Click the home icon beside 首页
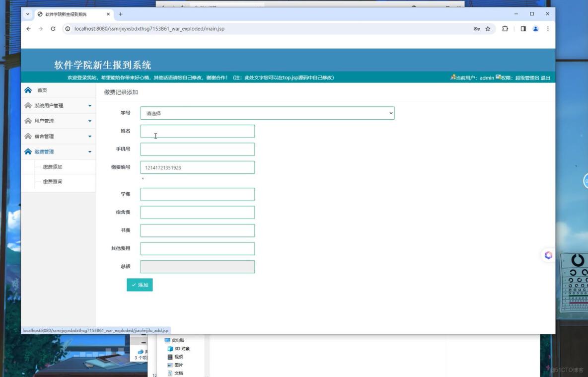 pos(28,90)
